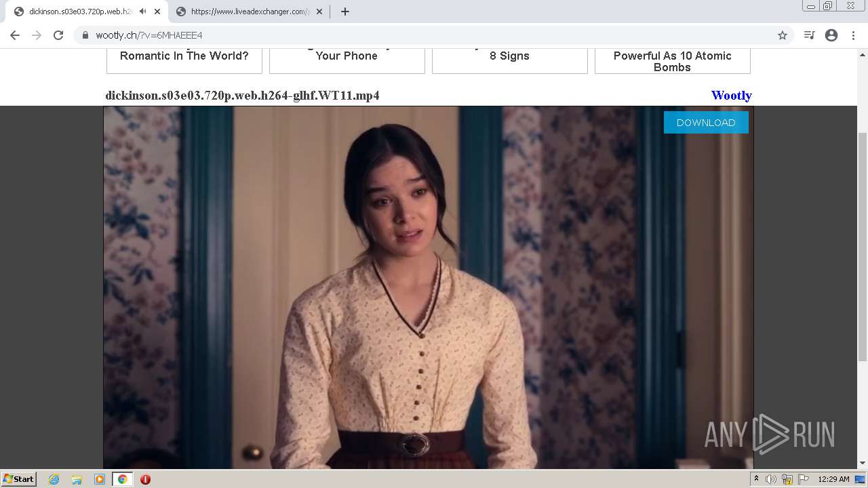Click the video player frame
This screenshot has height=488, width=868.
[429, 287]
